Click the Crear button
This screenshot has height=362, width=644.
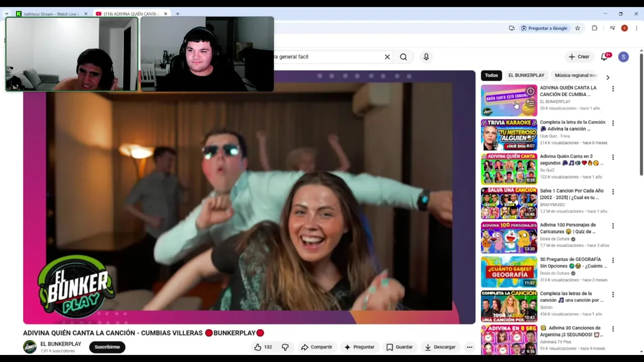pos(579,57)
